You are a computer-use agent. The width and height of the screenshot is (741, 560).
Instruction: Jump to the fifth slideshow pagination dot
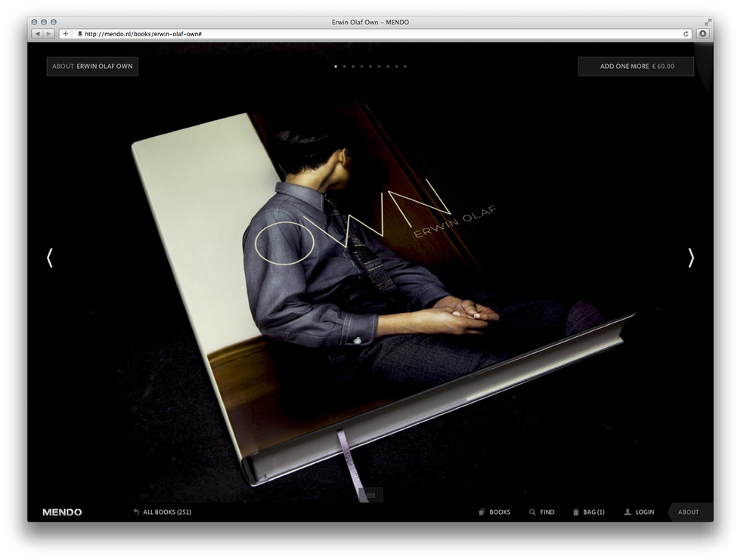tap(370, 67)
